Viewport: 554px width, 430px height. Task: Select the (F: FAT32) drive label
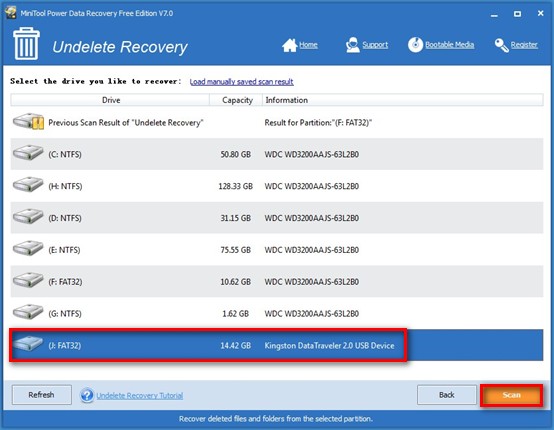tap(65, 282)
